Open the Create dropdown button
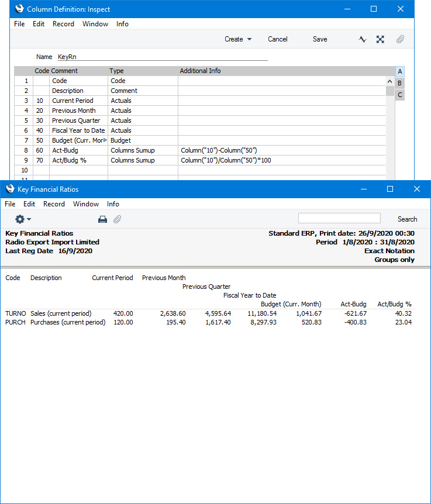The width and height of the screenshot is (431, 504). [238, 39]
